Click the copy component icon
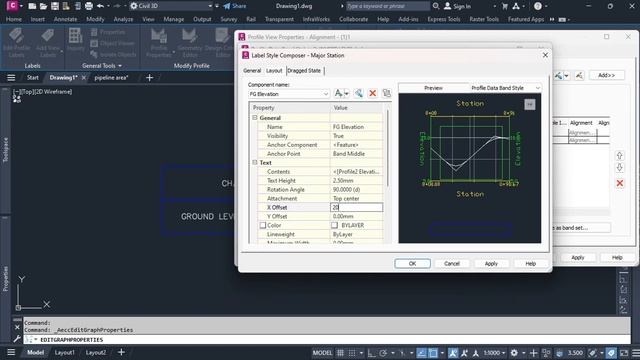 coord(358,93)
